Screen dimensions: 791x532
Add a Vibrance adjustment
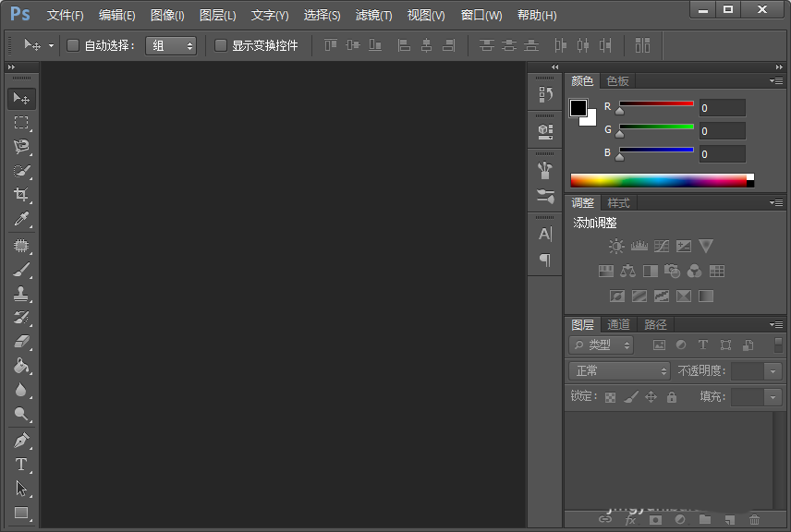tap(706, 246)
